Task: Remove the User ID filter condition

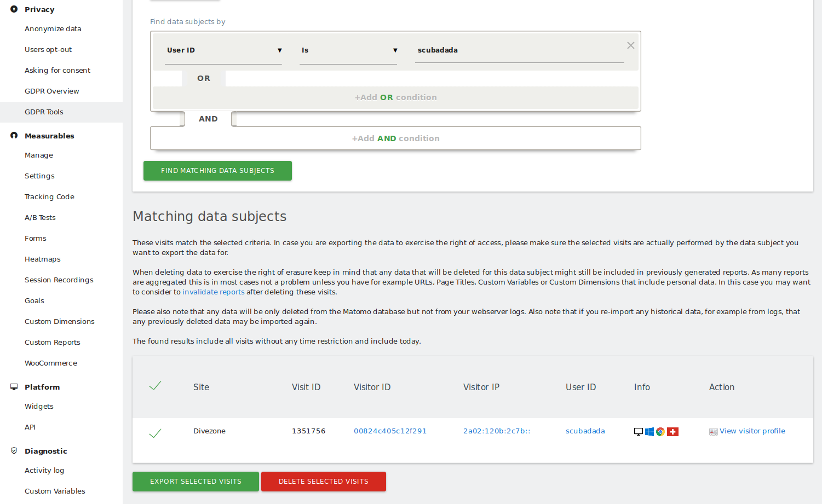Action: 630,45
